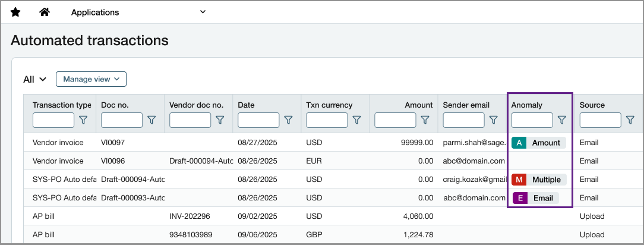Click the Amount anomaly badge

click(538, 143)
